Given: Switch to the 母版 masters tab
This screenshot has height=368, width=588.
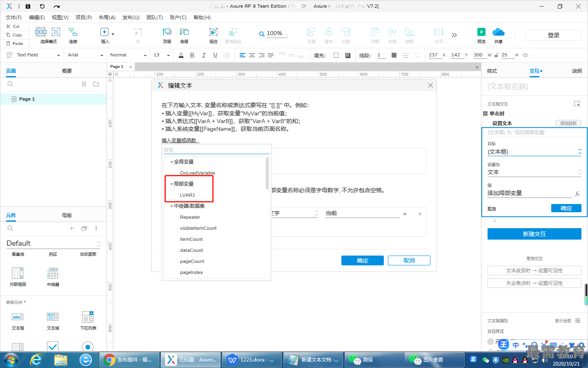Looking at the screenshot, I should tap(67, 215).
